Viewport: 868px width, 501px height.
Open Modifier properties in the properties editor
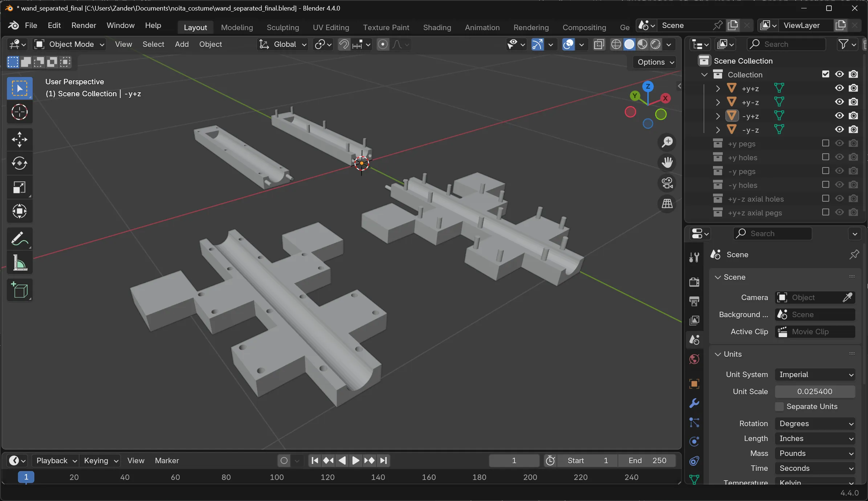[693, 403]
